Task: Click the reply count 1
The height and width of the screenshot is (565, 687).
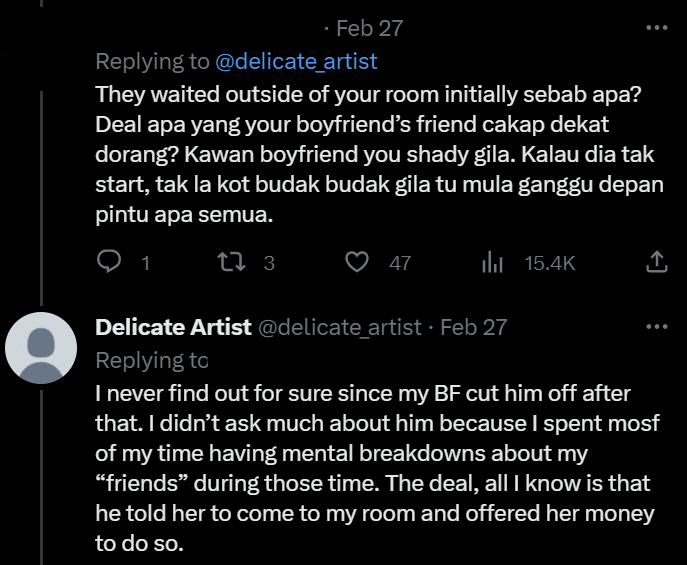Action: [145, 264]
